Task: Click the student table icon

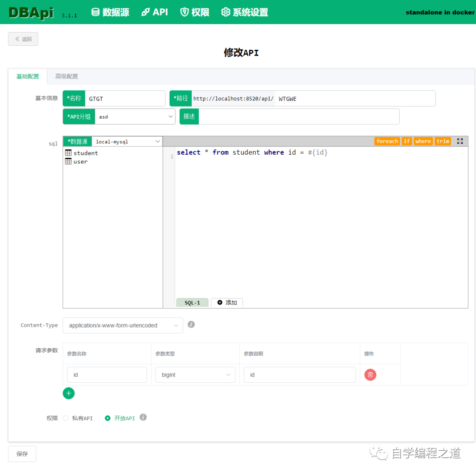Action: point(68,153)
